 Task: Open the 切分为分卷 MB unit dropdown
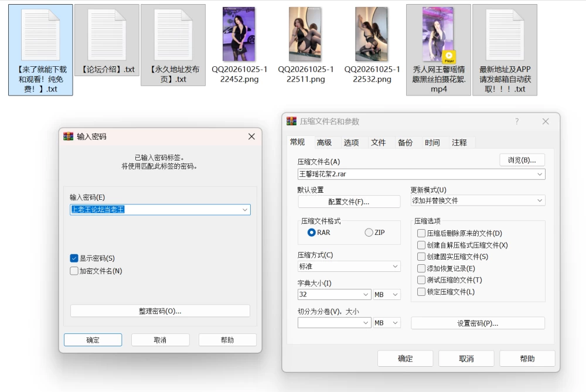(386, 323)
